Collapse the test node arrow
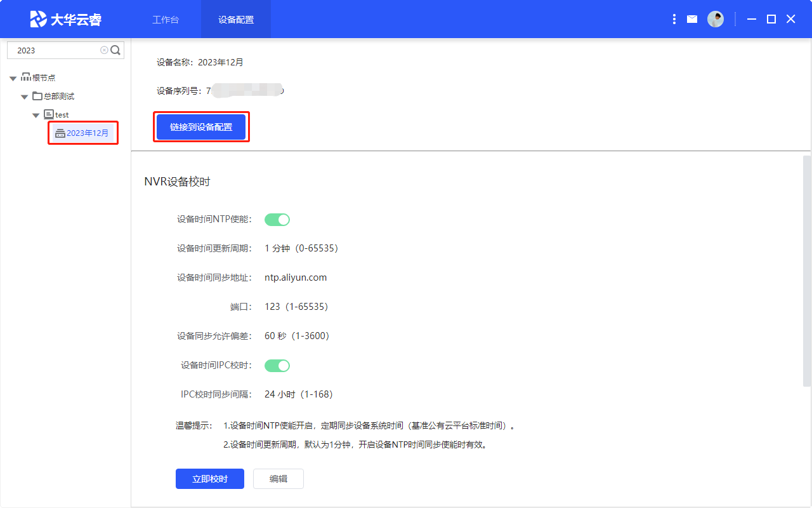This screenshot has width=812, height=508. click(x=36, y=116)
